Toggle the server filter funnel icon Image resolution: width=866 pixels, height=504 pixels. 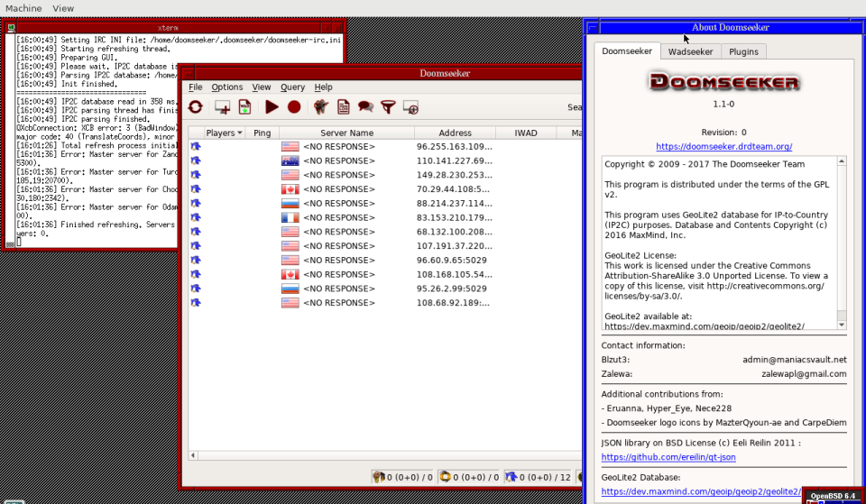click(388, 107)
